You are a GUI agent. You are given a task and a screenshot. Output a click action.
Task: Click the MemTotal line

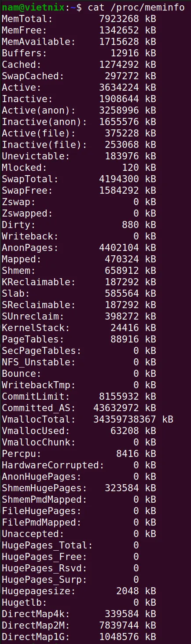coord(79,18)
